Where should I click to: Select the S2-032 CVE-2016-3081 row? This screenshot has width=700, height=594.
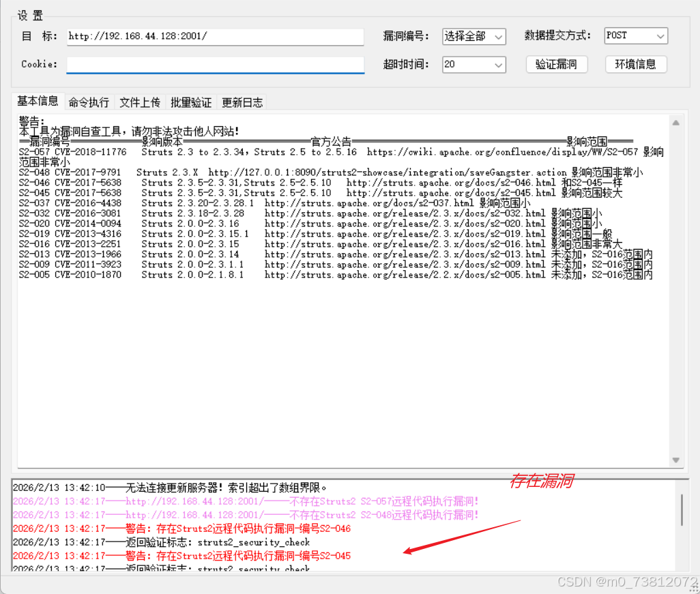point(310,213)
